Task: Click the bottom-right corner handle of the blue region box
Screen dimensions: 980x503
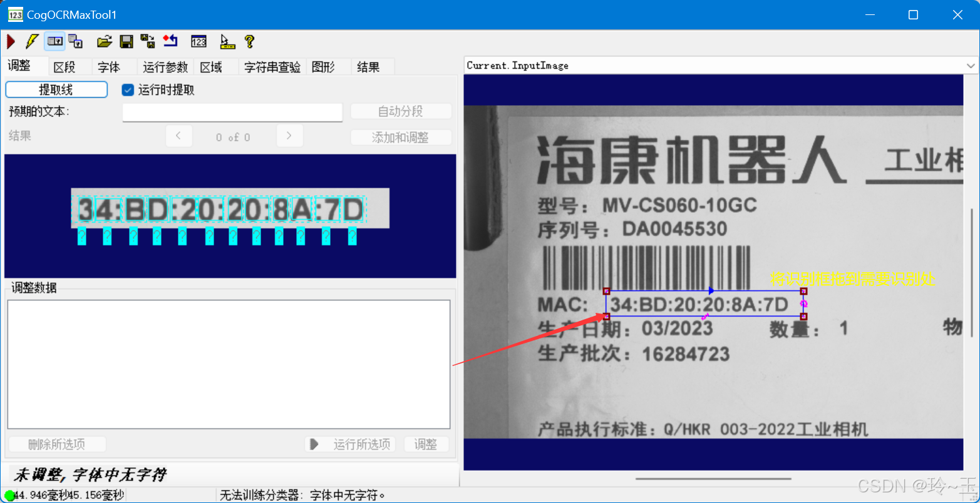Action: (804, 316)
